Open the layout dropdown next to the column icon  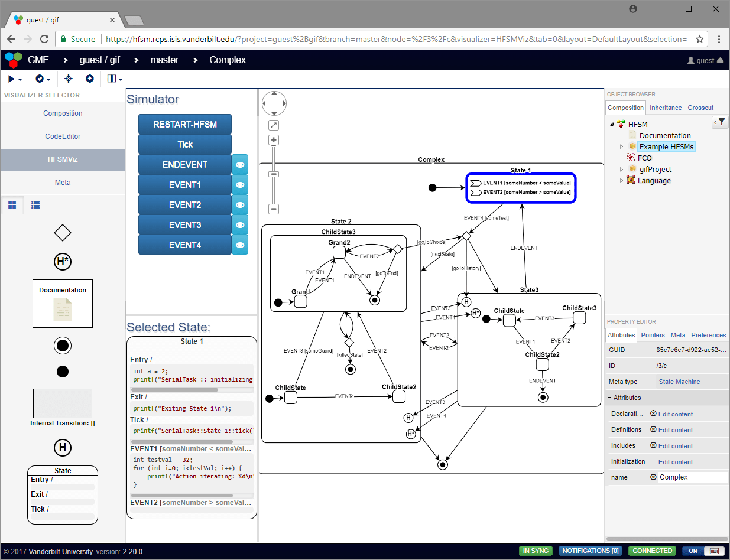pyautogui.click(x=121, y=79)
